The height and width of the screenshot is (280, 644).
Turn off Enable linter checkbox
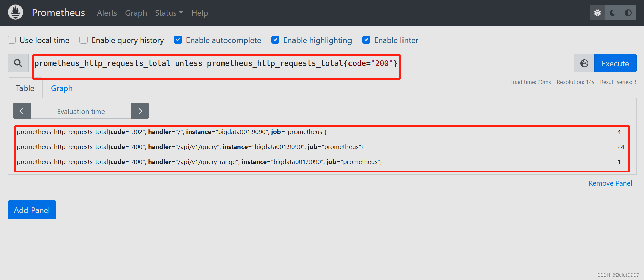coord(366,40)
